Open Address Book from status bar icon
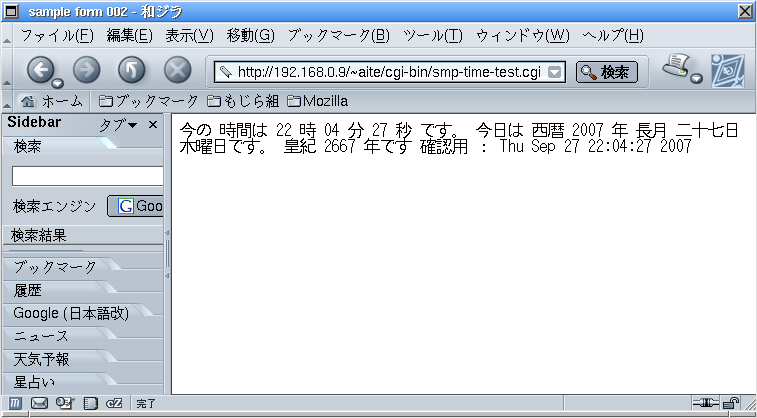Image resolution: width=757 pixels, height=418 pixels. [91, 403]
